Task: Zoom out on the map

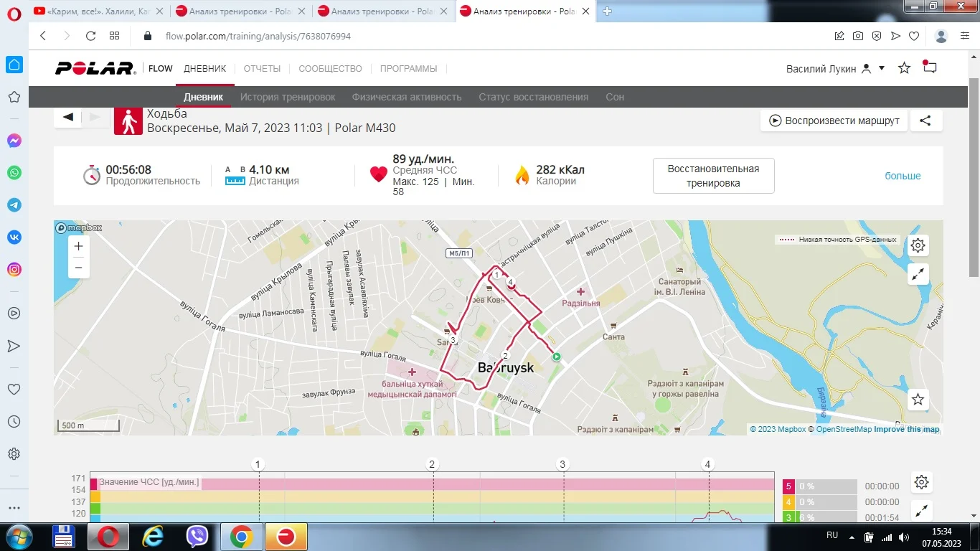Action: [79, 268]
